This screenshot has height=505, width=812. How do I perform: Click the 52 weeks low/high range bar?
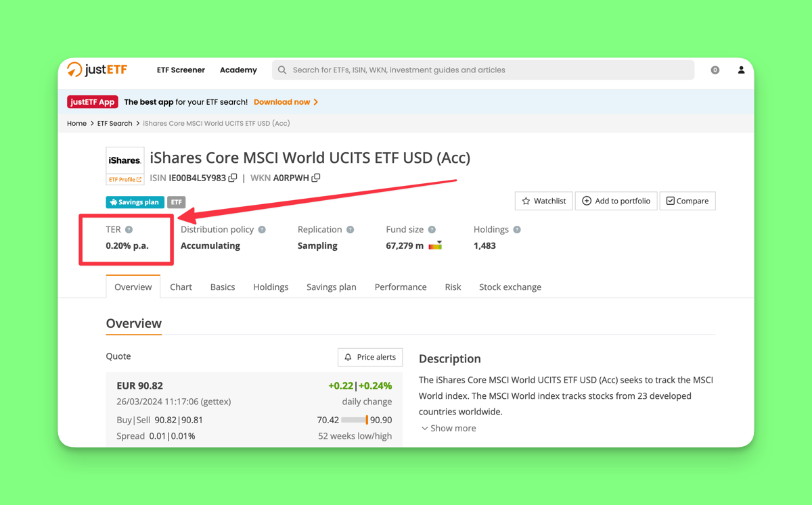pyautogui.click(x=354, y=420)
